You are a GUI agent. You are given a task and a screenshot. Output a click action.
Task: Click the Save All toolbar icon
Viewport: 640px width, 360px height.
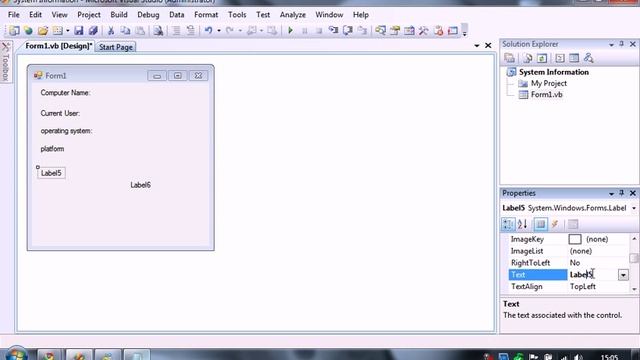click(93, 31)
